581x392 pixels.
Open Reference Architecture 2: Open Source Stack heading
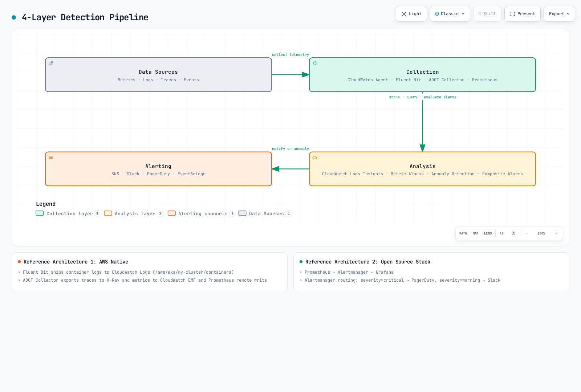[368, 262]
